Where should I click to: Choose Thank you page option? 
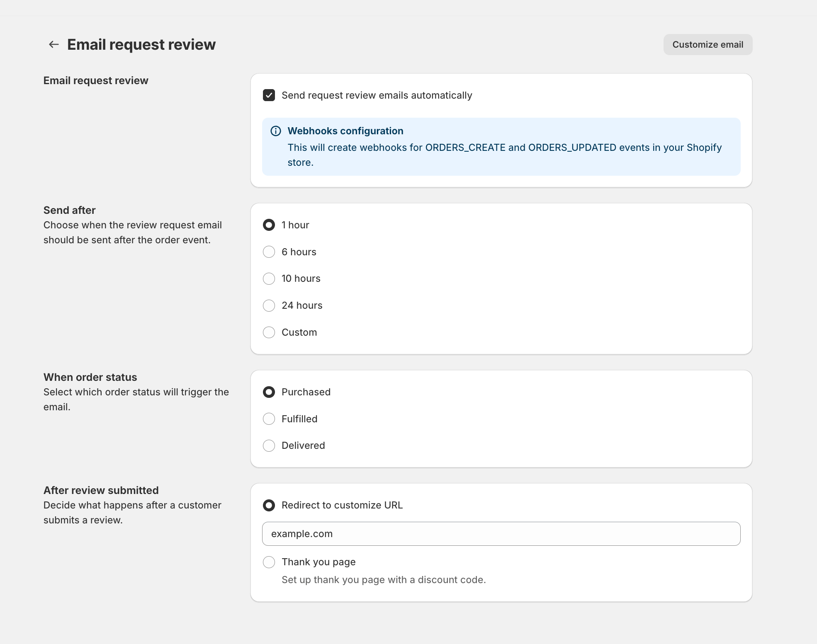tap(269, 562)
